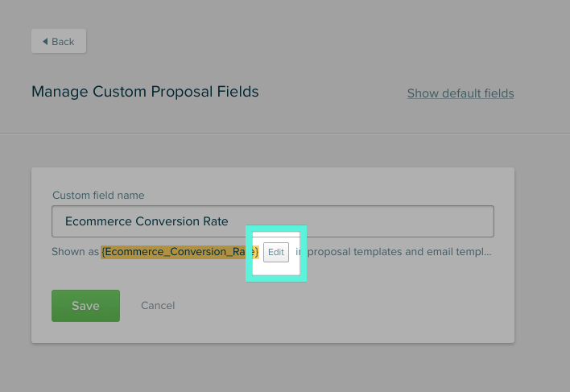Click the 'Shown as' helper text
The height and width of the screenshot is (392, 570).
[75, 252]
